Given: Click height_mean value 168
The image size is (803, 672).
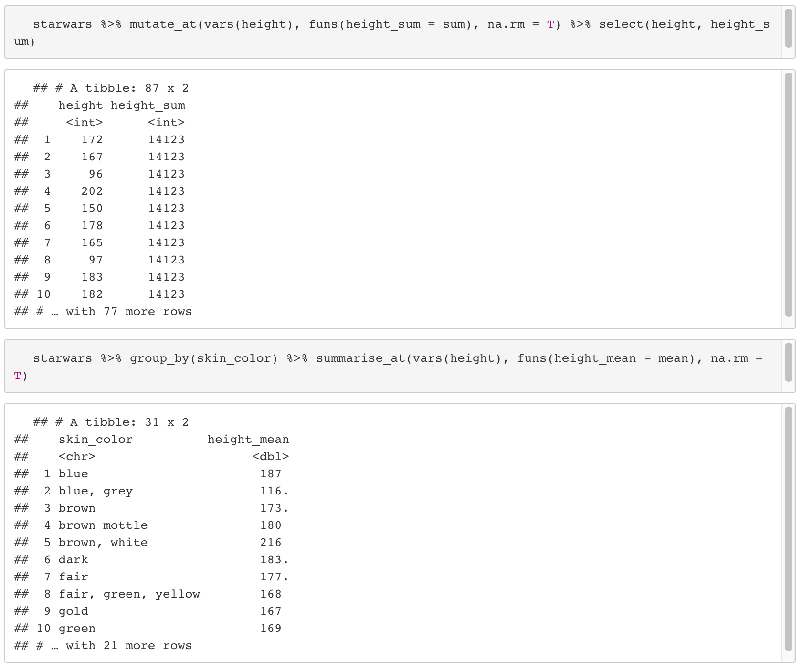Looking at the screenshot, I should (x=271, y=594).
